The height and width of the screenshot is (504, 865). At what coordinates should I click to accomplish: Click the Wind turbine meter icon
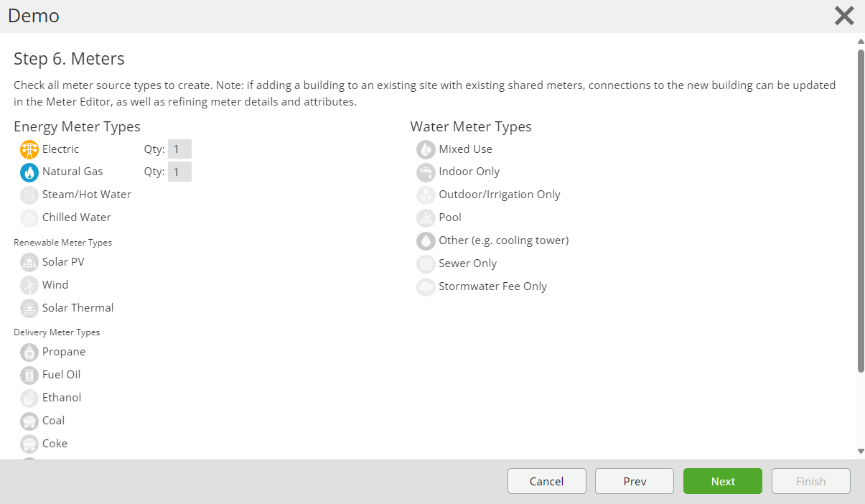(29, 286)
